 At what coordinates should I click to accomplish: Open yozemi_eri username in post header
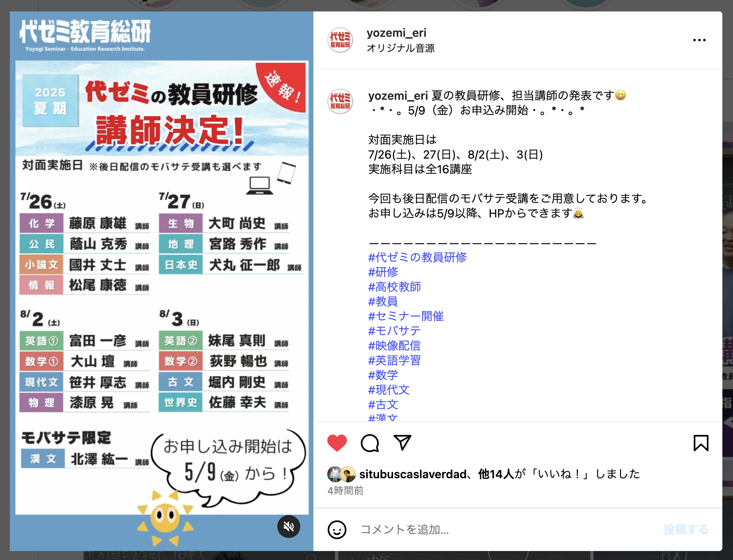click(396, 33)
